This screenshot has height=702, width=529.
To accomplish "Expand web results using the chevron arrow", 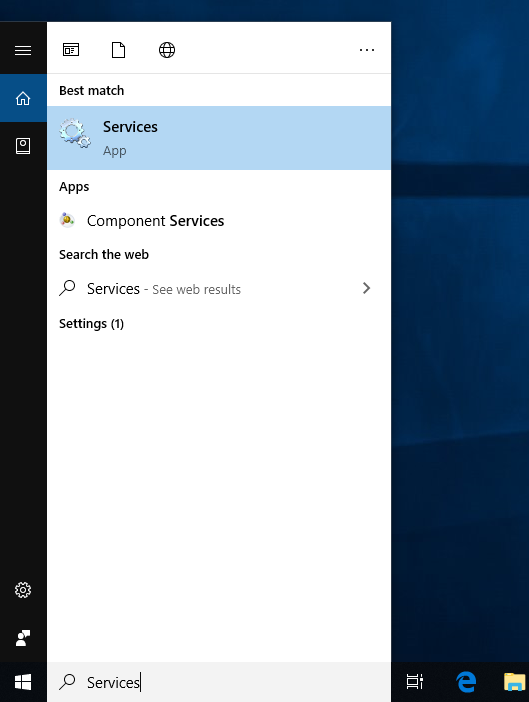I will click(x=366, y=288).
